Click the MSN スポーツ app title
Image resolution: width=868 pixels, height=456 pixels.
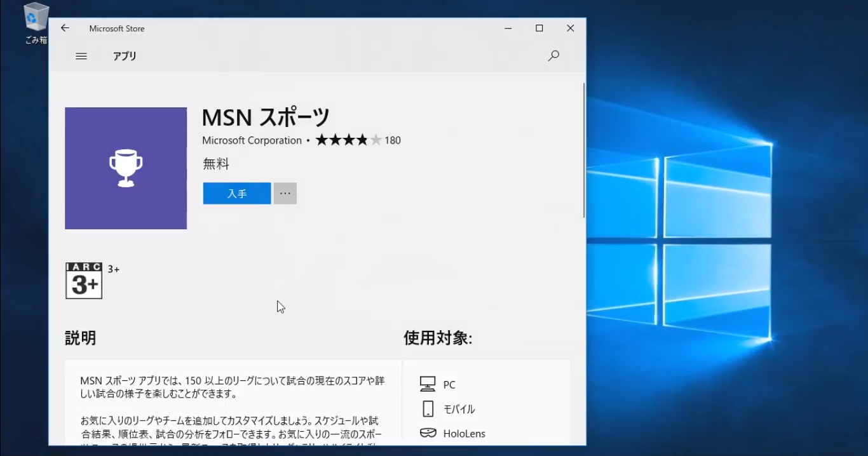coord(266,117)
